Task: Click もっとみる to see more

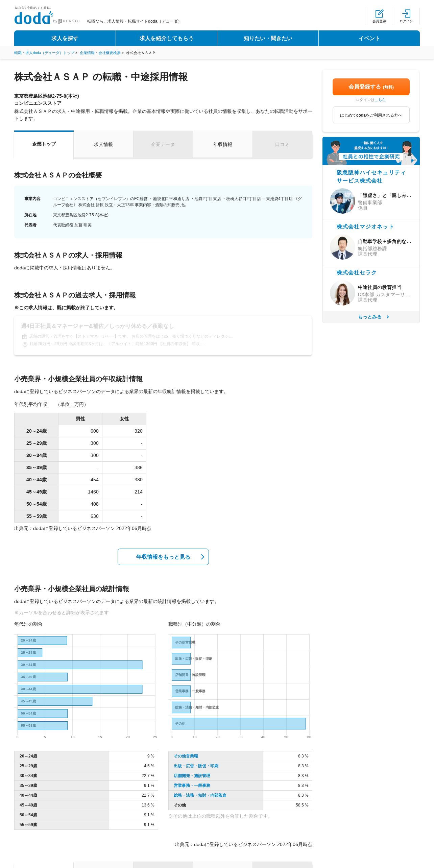Action: 371,317
